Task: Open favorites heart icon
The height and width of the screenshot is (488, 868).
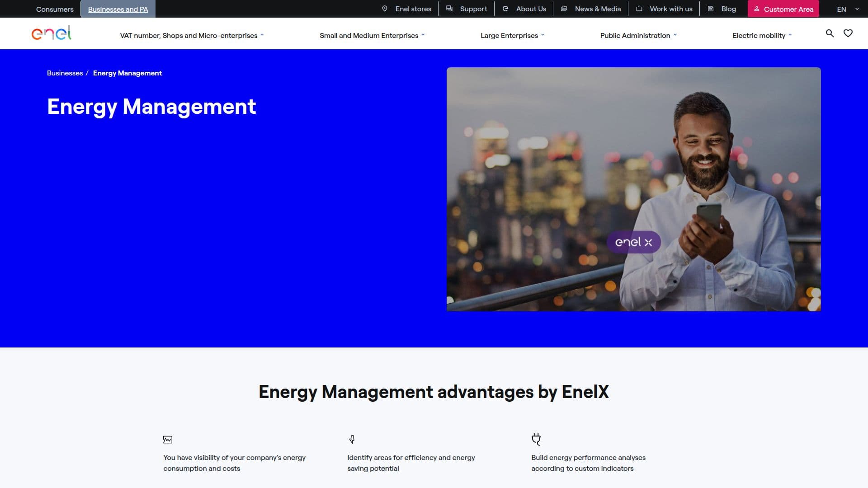Action: (x=848, y=33)
